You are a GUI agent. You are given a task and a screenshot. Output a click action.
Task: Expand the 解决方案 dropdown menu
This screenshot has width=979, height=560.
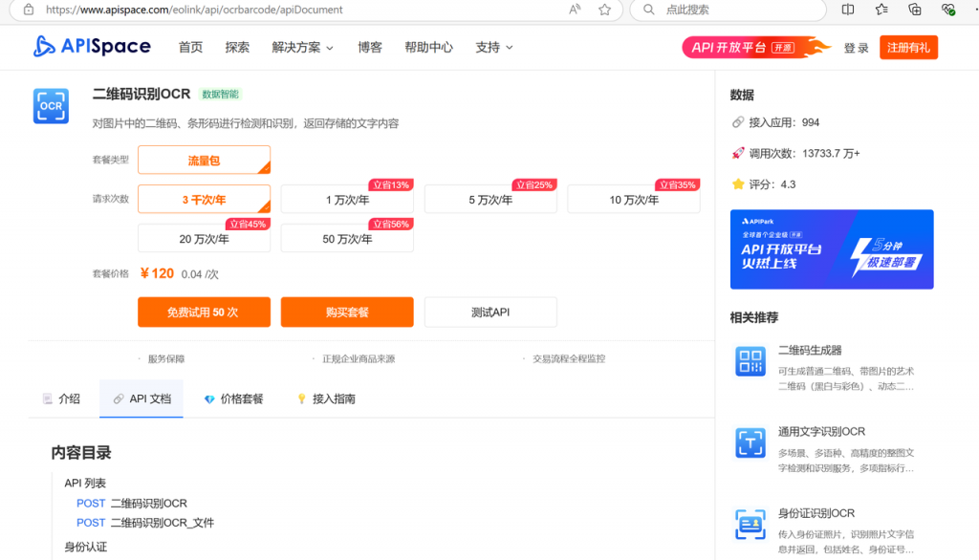(302, 47)
